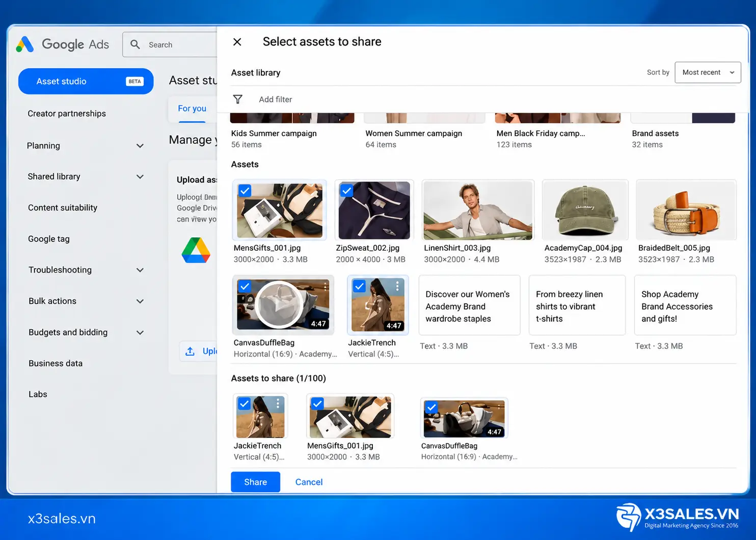Close the Select assets to share dialog

[x=237, y=42]
